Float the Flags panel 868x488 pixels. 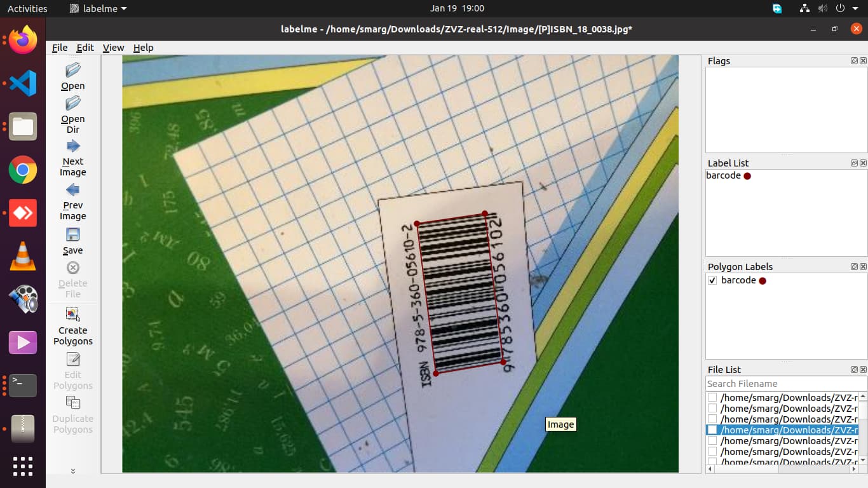pos(854,61)
